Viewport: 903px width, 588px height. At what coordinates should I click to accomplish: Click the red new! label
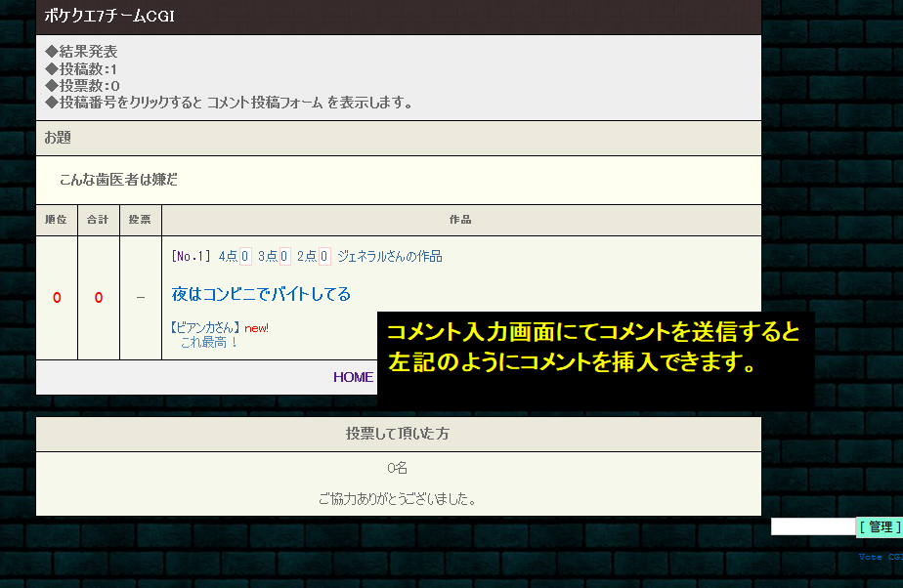[256, 328]
